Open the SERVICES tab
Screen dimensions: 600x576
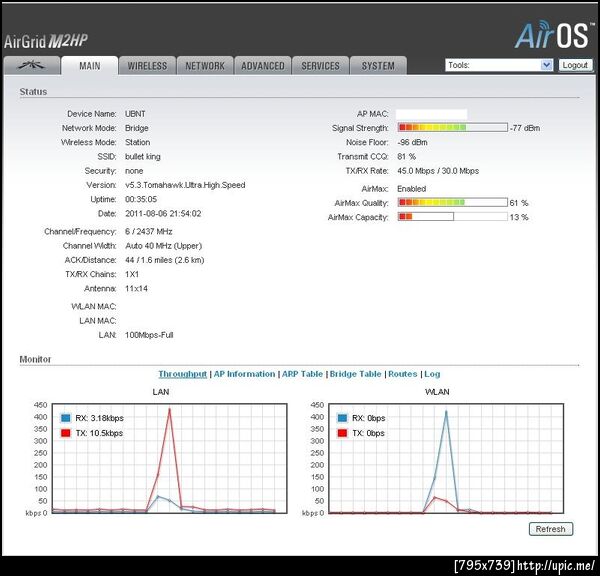pyautogui.click(x=321, y=65)
